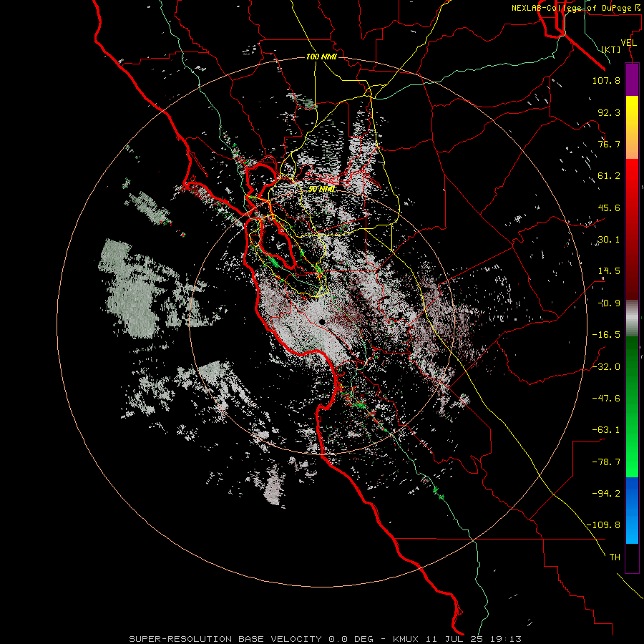Click the blue segment of the color bar
644x644 pixels.
click(x=632, y=510)
